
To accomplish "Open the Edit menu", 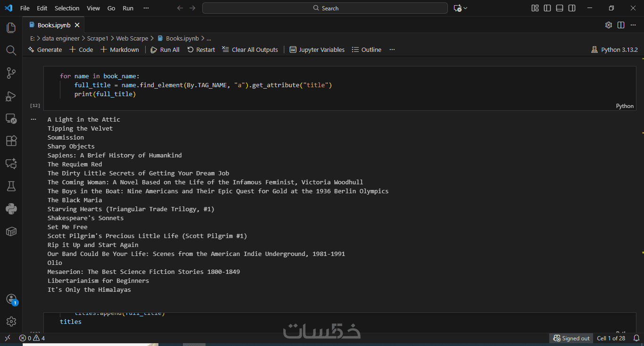I will pyautogui.click(x=42, y=8).
